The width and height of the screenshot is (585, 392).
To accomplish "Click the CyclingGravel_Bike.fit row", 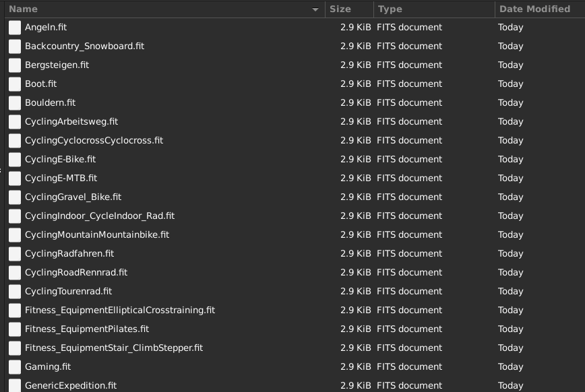I will click(x=73, y=197).
